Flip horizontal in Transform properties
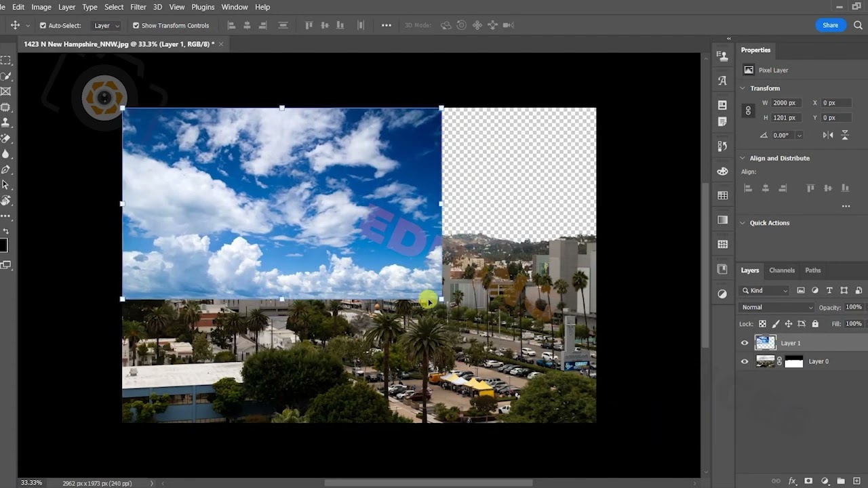 (828, 135)
